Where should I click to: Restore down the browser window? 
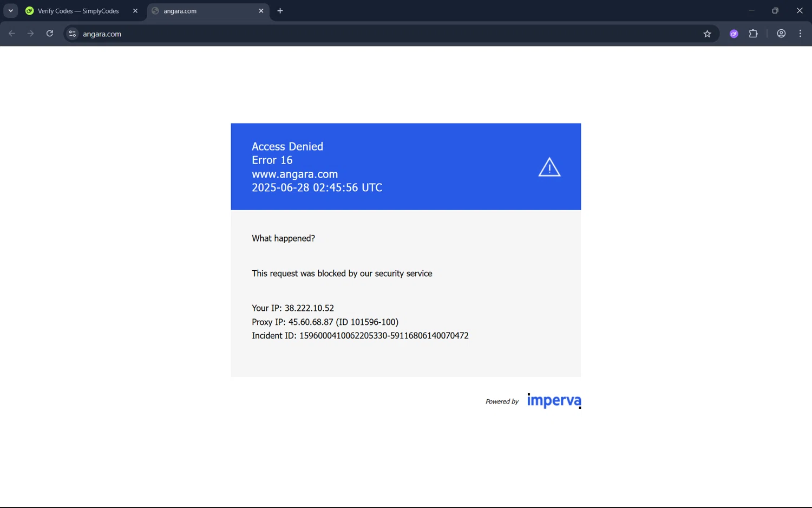click(775, 11)
